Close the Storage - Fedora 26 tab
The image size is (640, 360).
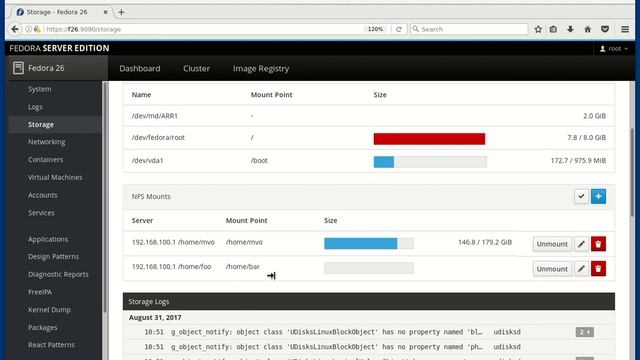tap(105, 12)
